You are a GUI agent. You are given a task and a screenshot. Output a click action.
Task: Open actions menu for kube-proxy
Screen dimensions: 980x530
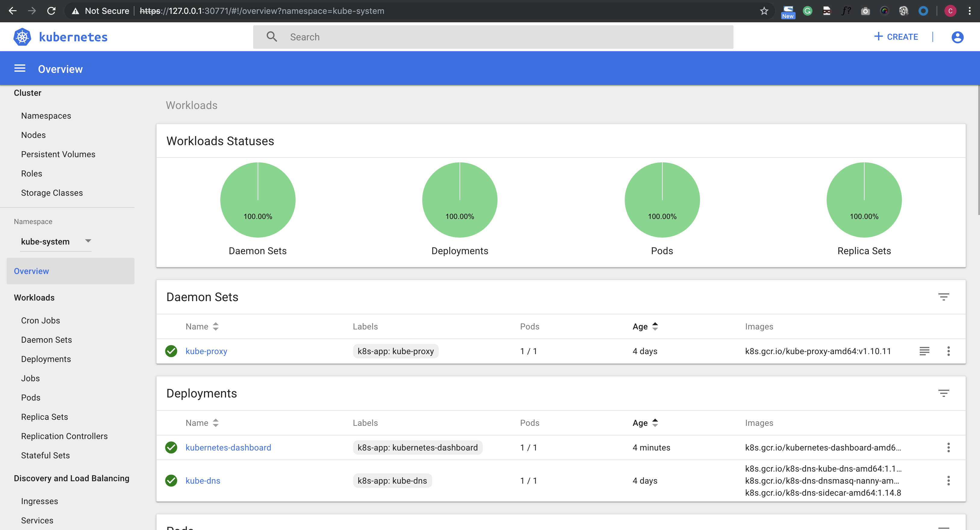(x=948, y=351)
